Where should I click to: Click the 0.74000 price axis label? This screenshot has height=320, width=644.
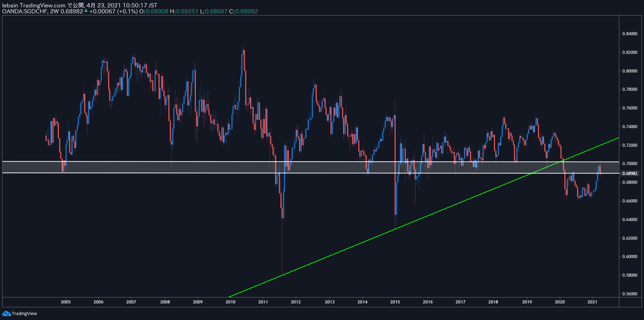[x=630, y=127]
